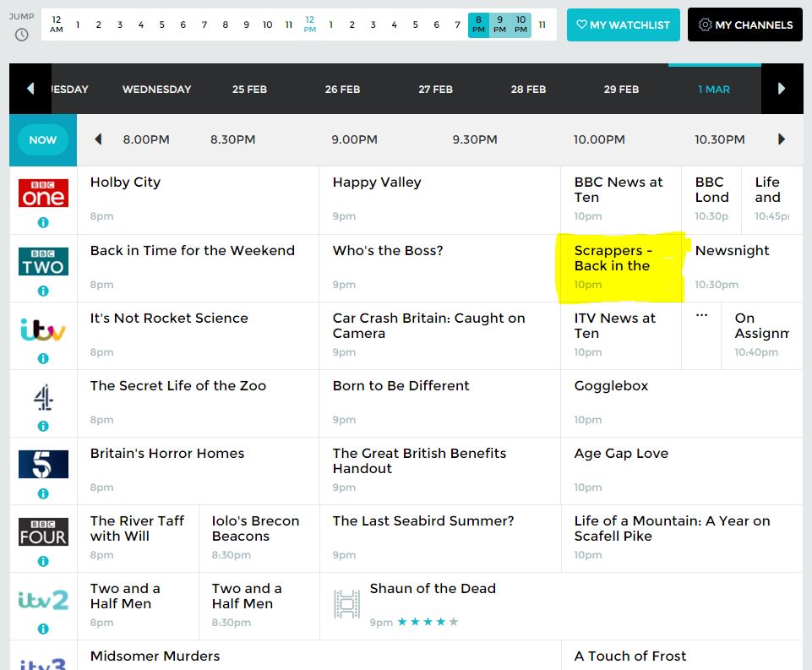Screen dimensions: 812x670
Task: Open info icon under ITV2 logo
Action: pos(43,629)
